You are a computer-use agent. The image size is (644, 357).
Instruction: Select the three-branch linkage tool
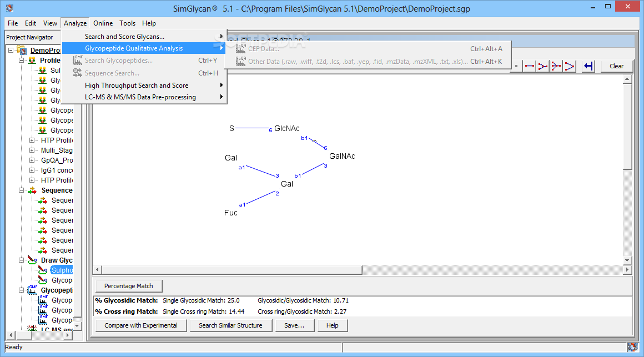point(556,66)
